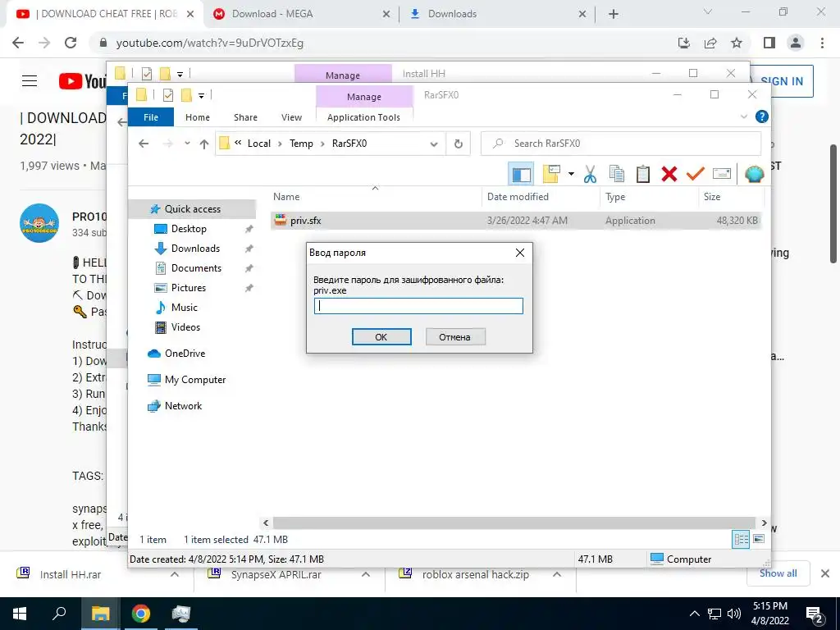Click the blue Help question mark icon

[x=761, y=116]
